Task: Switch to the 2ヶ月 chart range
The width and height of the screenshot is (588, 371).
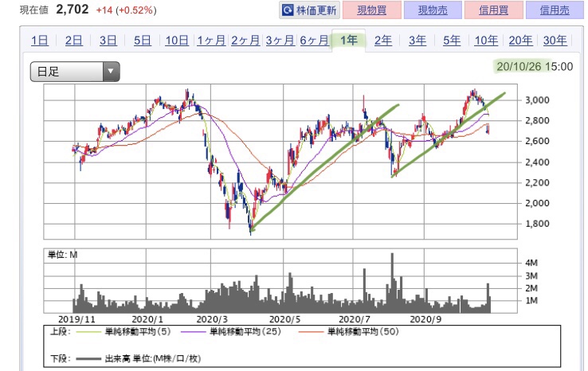Action: point(245,40)
